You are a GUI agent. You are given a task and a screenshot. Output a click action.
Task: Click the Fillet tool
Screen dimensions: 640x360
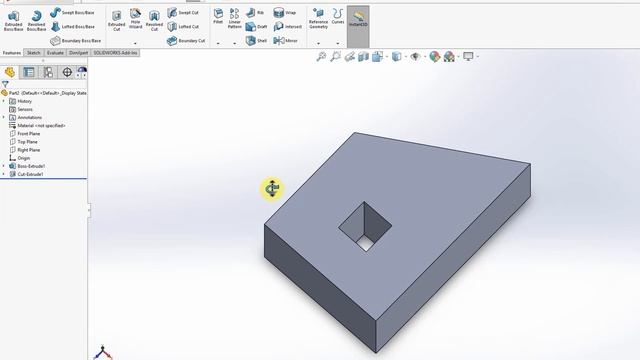(x=218, y=16)
